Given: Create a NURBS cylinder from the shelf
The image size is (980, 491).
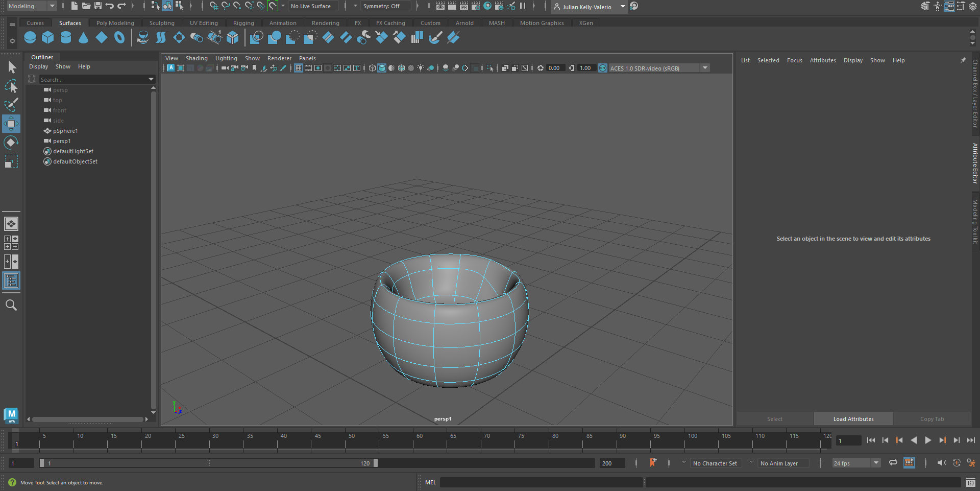Looking at the screenshot, I should point(66,37).
